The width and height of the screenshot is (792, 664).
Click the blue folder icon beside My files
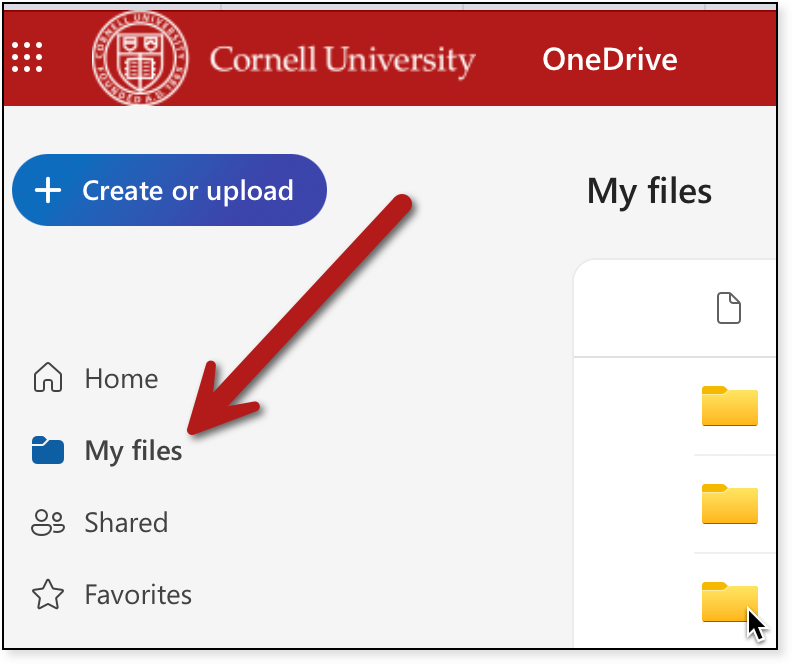pyautogui.click(x=48, y=451)
